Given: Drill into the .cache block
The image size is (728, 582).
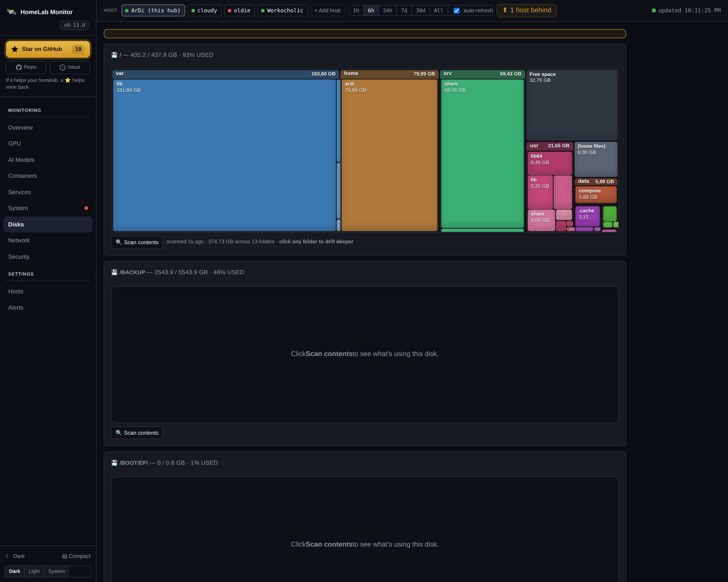Looking at the screenshot, I should coord(588,216).
